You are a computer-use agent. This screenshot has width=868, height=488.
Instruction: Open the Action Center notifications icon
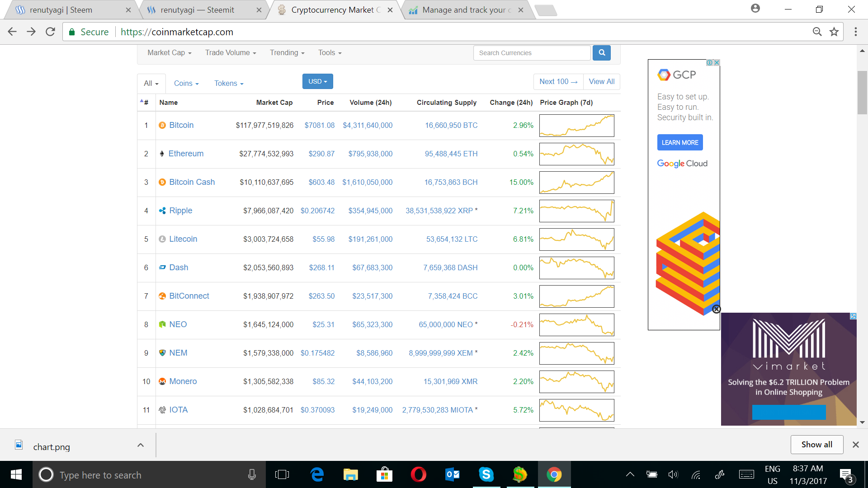(846, 474)
